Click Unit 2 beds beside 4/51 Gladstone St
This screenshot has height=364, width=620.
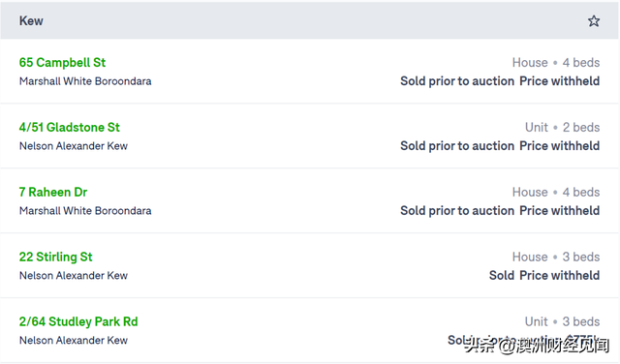pos(562,127)
